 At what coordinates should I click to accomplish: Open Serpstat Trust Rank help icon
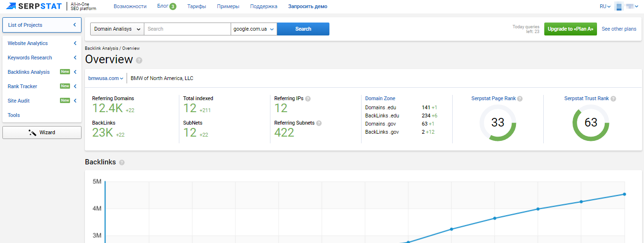[x=613, y=99]
